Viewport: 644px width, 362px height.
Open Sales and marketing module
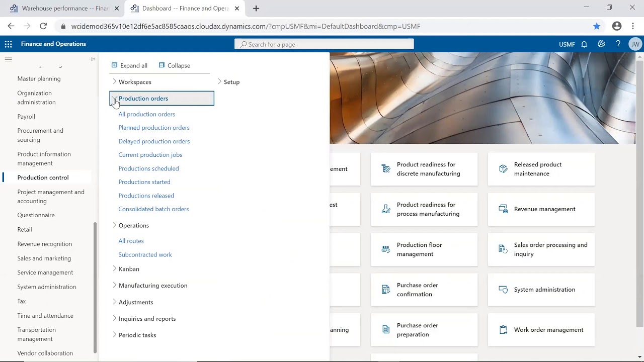(44, 258)
